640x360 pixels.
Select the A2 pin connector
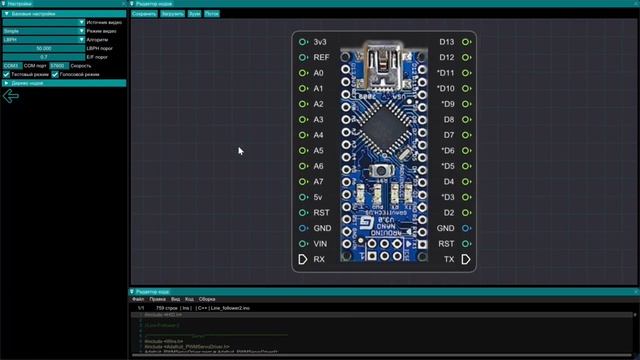click(x=303, y=104)
